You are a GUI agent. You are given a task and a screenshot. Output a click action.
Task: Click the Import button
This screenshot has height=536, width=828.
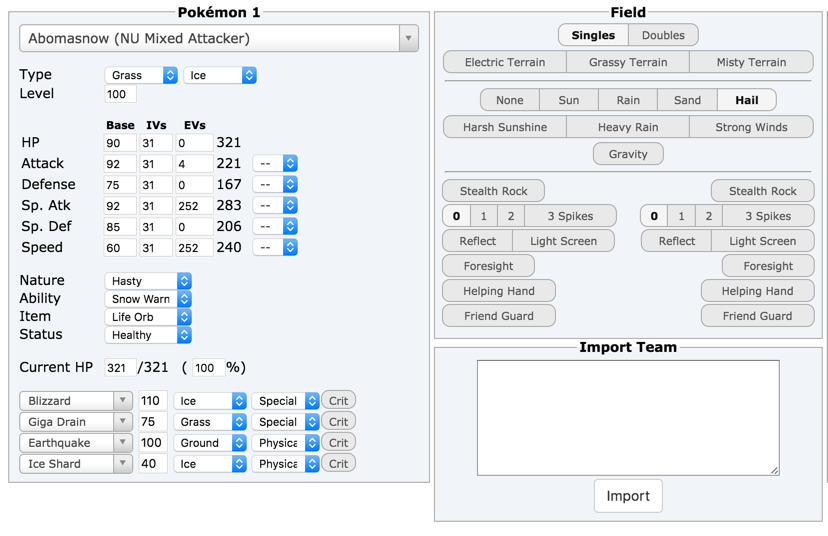[628, 496]
